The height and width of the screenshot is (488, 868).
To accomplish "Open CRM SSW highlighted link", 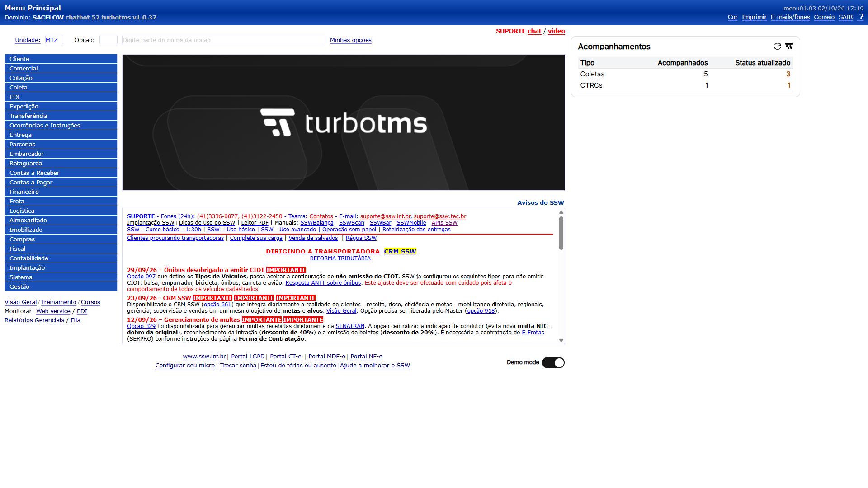I will (x=400, y=251).
